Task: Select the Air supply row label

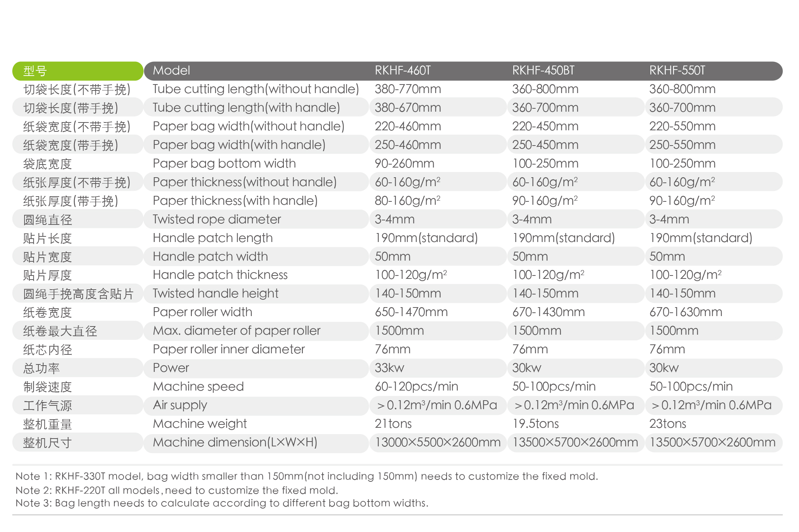Action: click(x=180, y=405)
